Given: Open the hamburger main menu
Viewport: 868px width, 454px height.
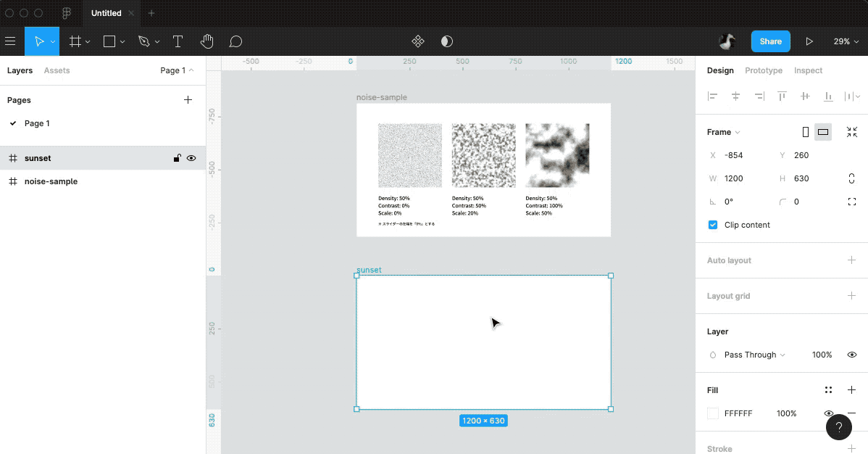Looking at the screenshot, I should coord(10,41).
